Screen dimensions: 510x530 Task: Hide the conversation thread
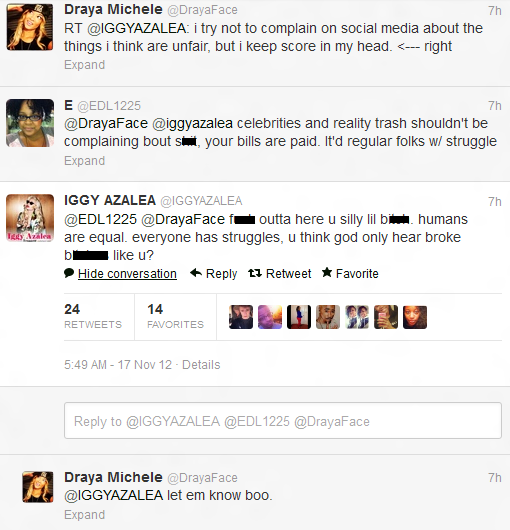127,273
